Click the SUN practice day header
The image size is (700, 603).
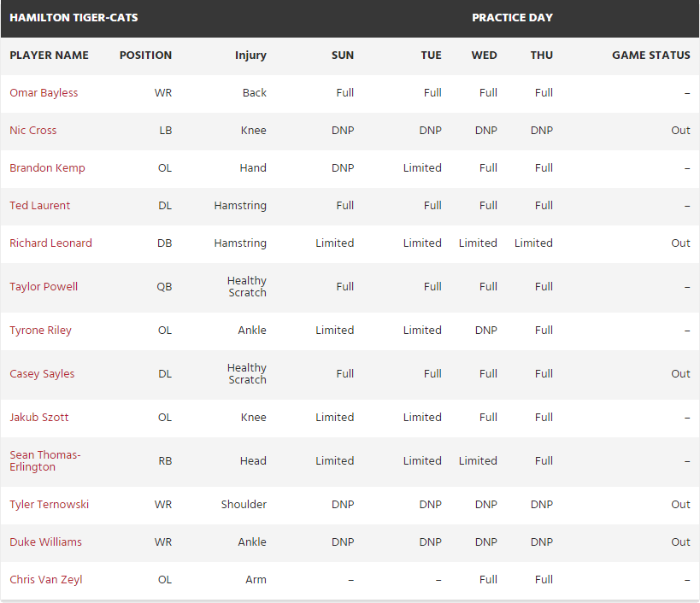click(343, 56)
